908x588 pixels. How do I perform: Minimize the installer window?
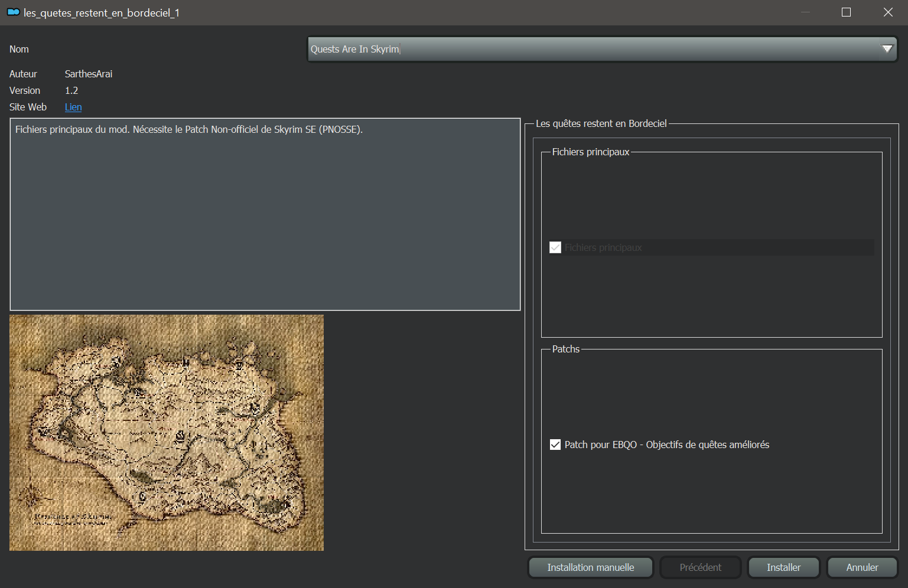click(x=805, y=12)
